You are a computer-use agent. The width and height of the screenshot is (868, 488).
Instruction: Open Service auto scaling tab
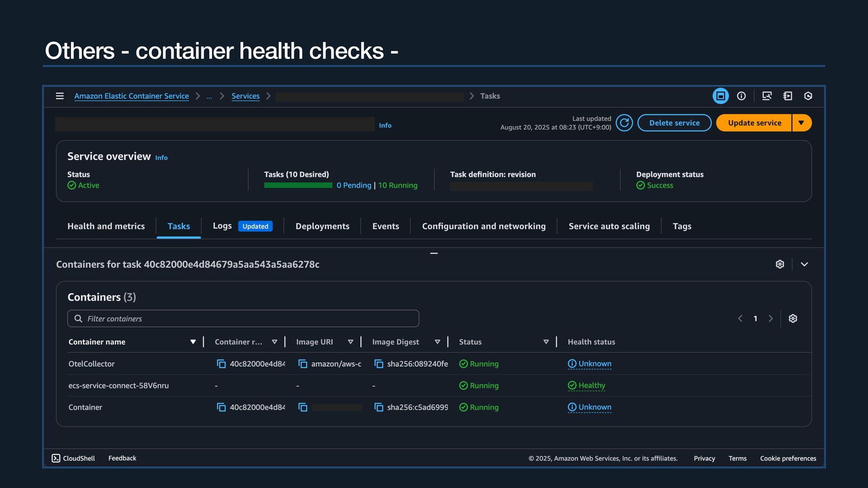tap(609, 226)
